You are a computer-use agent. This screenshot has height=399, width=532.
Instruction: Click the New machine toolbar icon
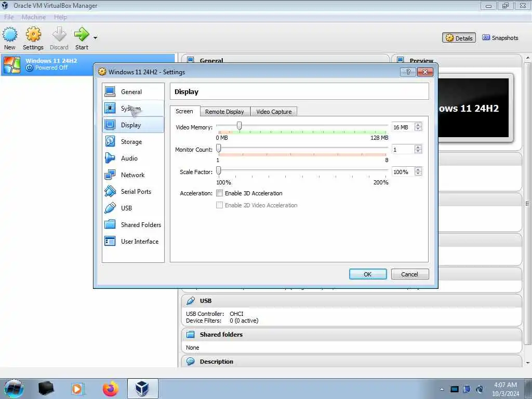[x=10, y=35]
